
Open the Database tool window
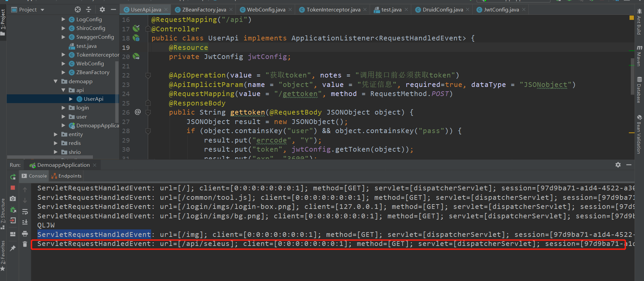click(x=639, y=90)
